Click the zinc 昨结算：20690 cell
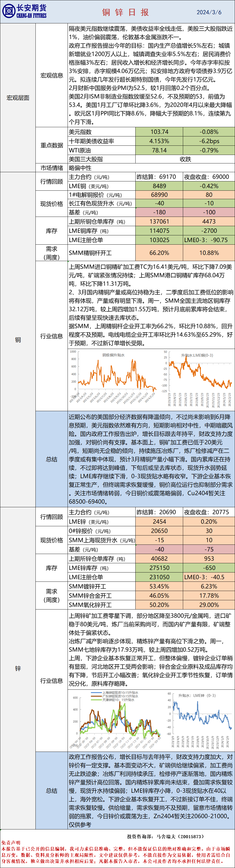Viewport: 235px width, 868px height. pyautogui.click(x=159, y=512)
